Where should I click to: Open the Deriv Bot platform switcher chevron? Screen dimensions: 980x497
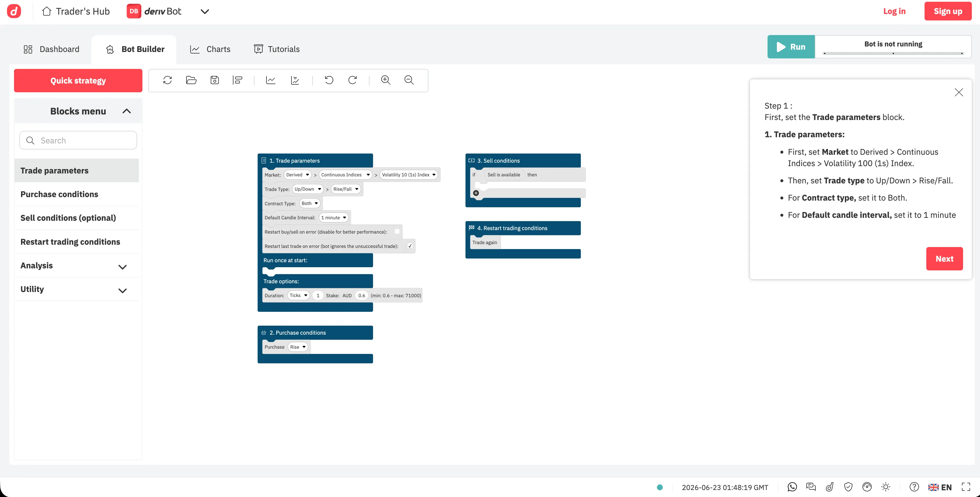pos(205,11)
